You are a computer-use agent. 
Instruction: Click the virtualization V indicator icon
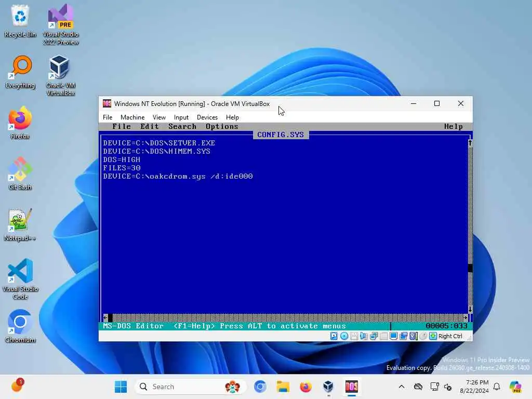pos(413,336)
